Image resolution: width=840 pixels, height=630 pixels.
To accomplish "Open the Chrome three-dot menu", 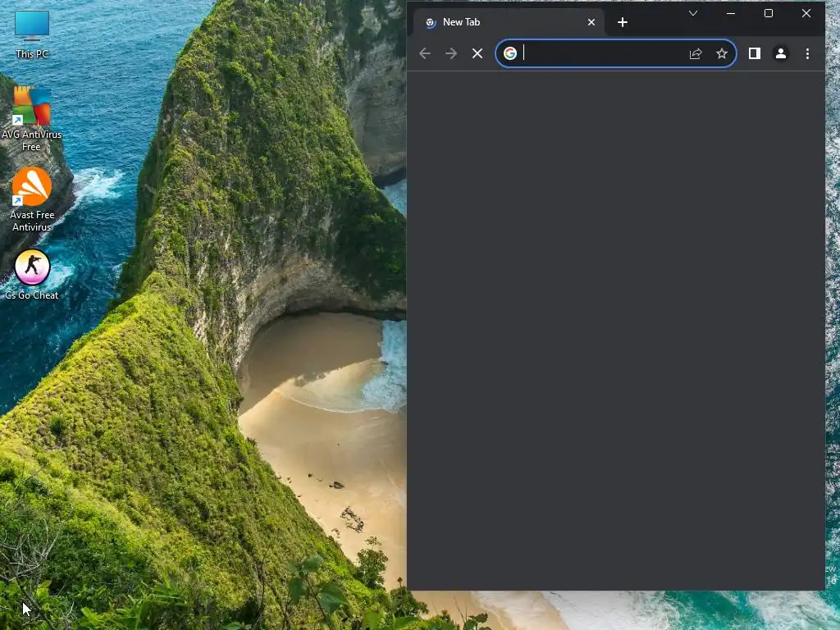I will (807, 53).
